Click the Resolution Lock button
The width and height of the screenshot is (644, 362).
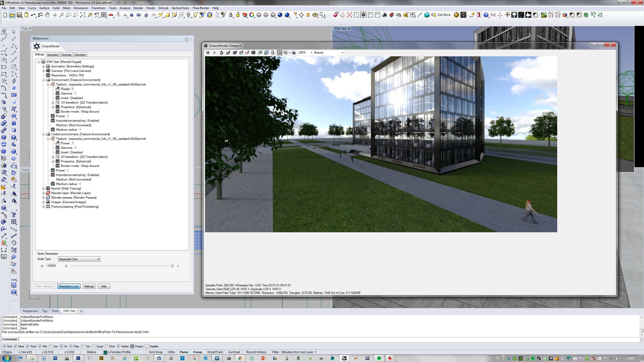pyautogui.click(x=69, y=286)
